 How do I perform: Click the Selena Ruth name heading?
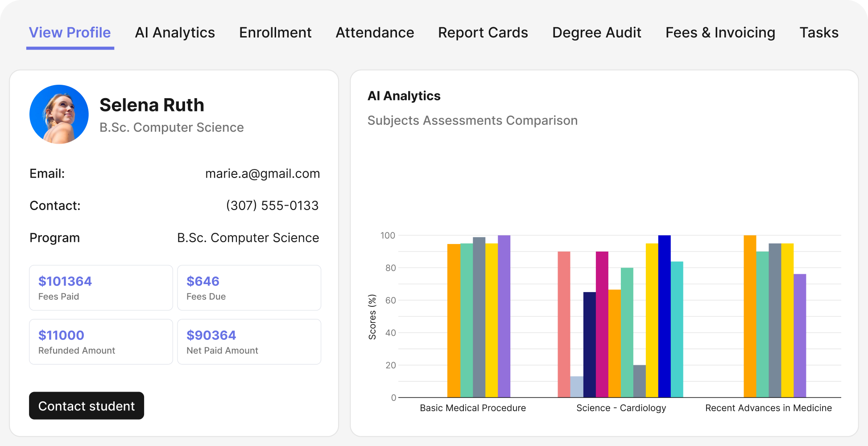point(152,105)
